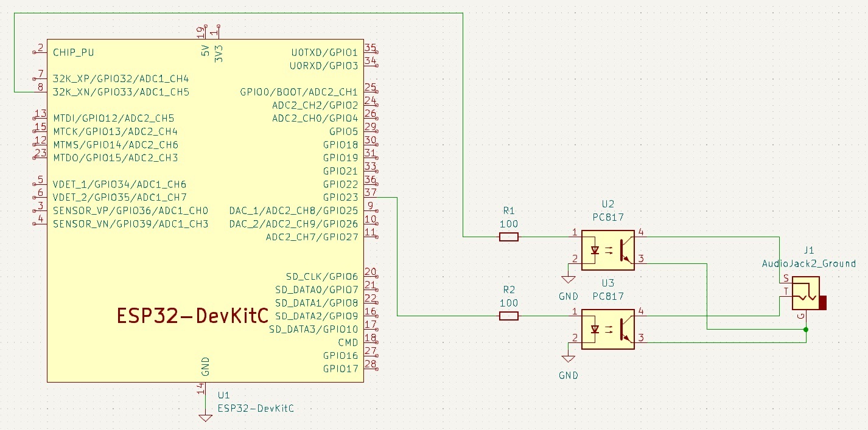Click pin number 37 beside GPIO23
This screenshot has height=430, width=868.
tap(371, 192)
